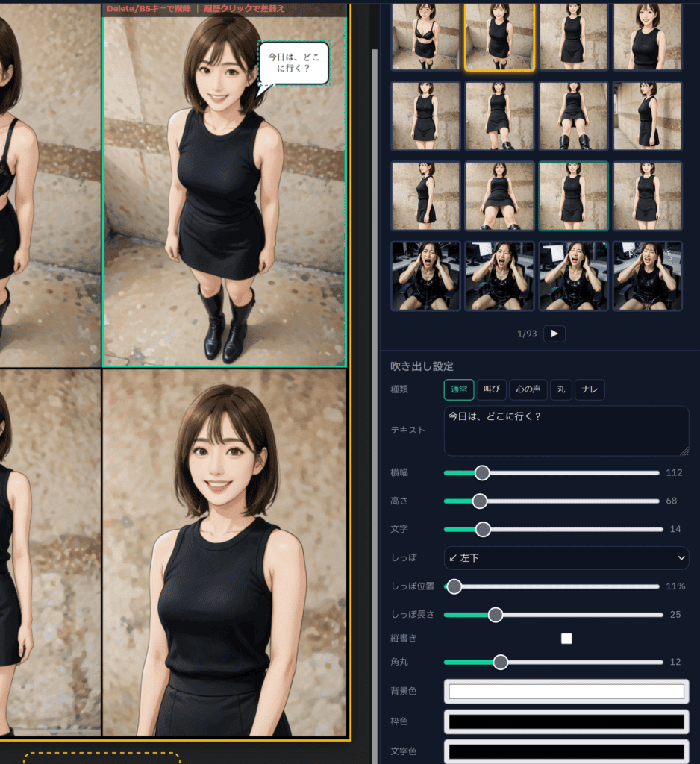Switch balloon type to 丸
The width and height of the screenshot is (700, 764).
pos(560,389)
